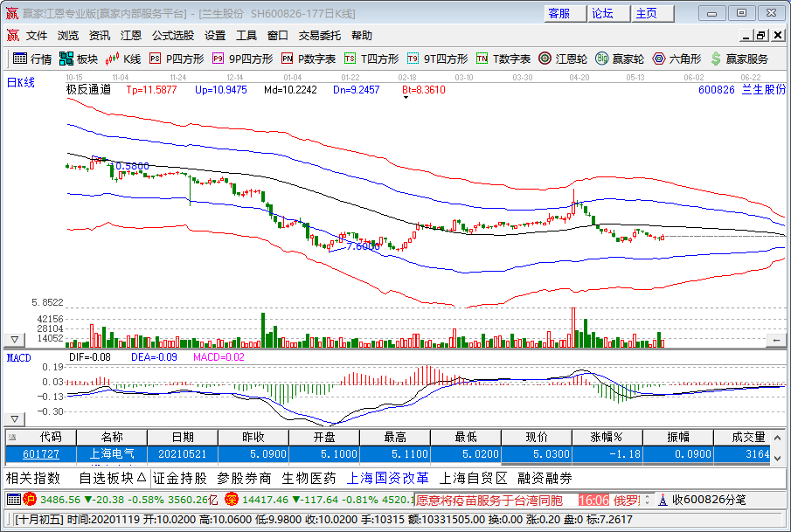
Task: Click the 论坛 button
Action: [609, 14]
